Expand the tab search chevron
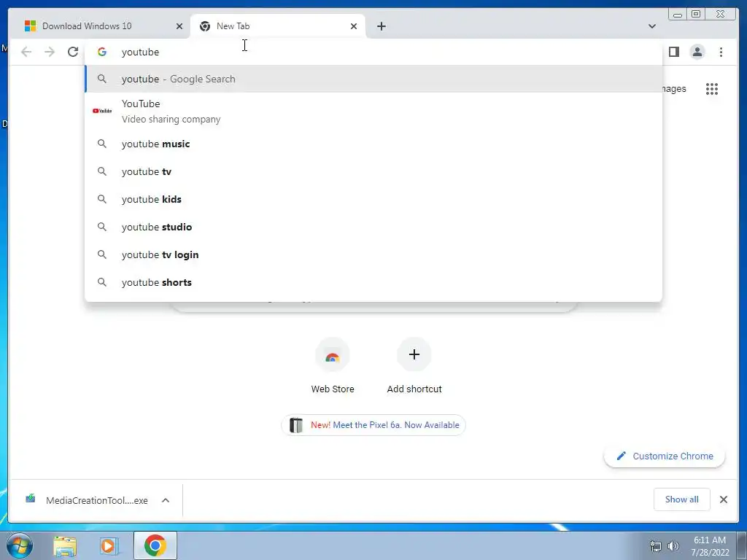 pyautogui.click(x=651, y=26)
